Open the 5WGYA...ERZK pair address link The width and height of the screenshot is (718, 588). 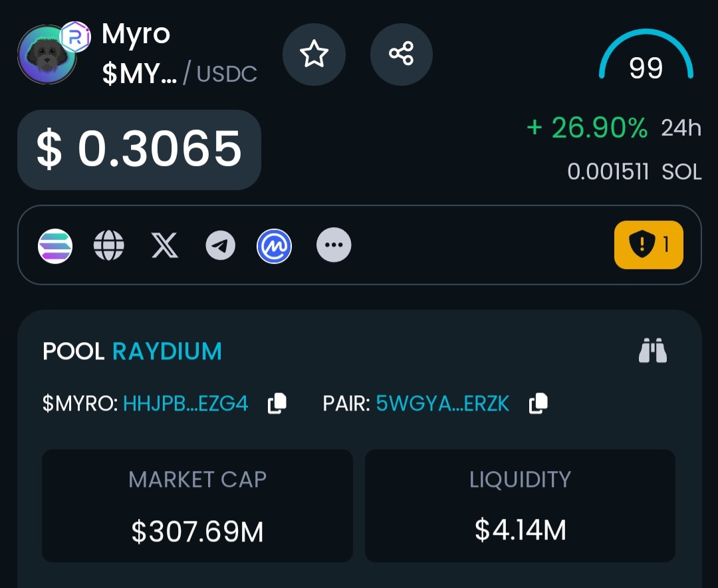pyautogui.click(x=442, y=403)
